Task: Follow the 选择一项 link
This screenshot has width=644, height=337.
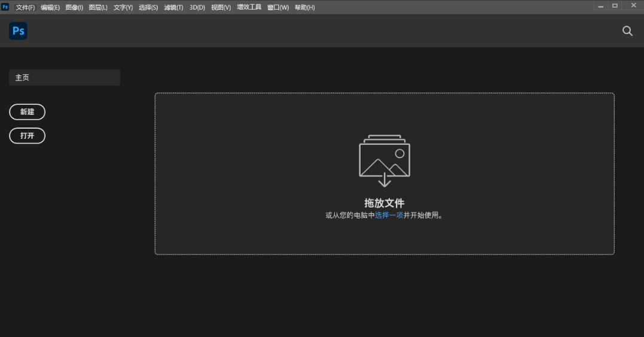Action: 389,215
